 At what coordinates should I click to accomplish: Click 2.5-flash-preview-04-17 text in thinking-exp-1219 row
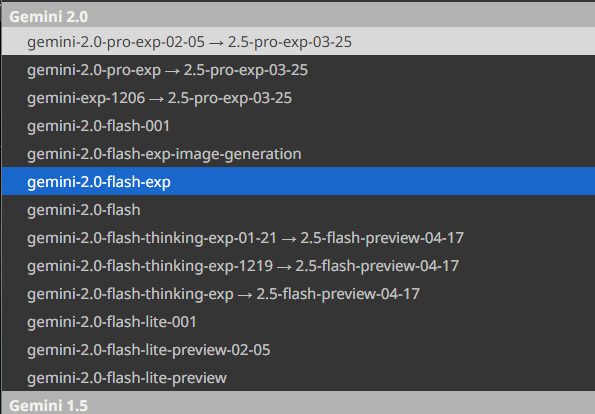[377, 266]
